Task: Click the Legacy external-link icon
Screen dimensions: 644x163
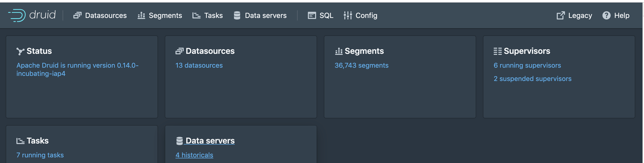Action: coord(561,15)
